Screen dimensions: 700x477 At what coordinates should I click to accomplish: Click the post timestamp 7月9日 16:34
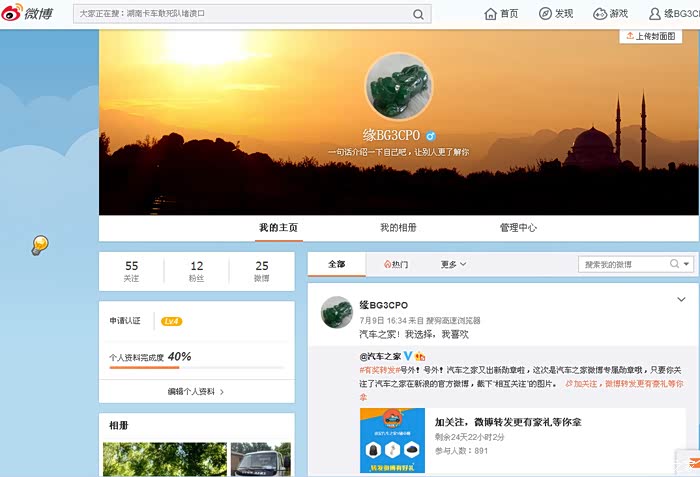tap(383, 321)
